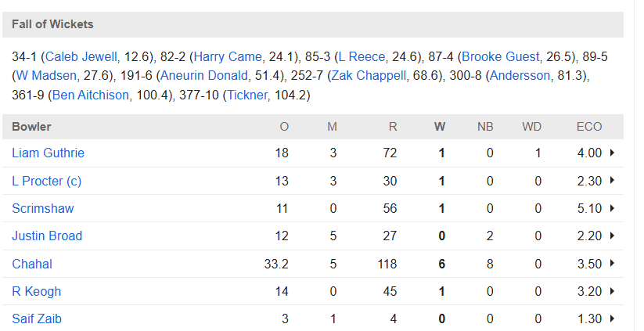Open Zak Chappell wicket link
Image resolution: width=644 pixels, height=331 pixels.
tap(369, 76)
